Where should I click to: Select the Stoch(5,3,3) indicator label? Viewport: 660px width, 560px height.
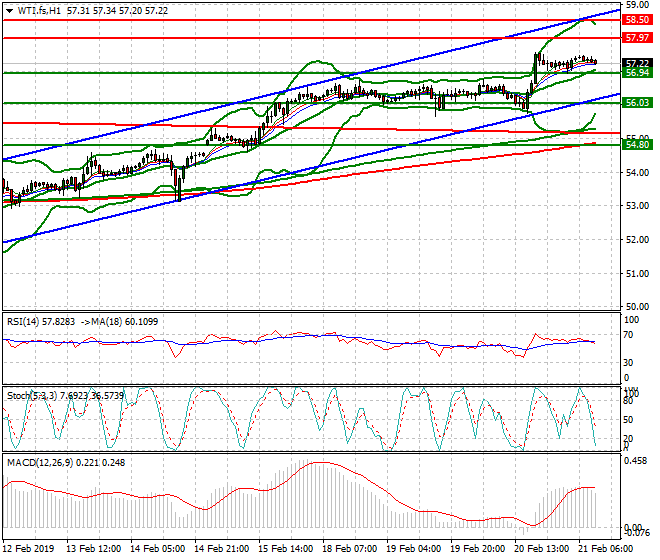[32, 396]
